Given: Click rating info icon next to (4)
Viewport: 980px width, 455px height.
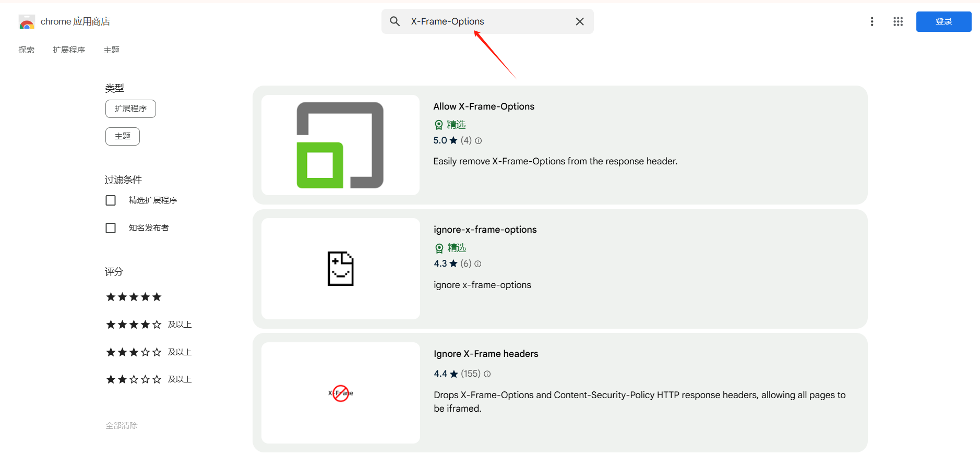Looking at the screenshot, I should [x=479, y=140].
